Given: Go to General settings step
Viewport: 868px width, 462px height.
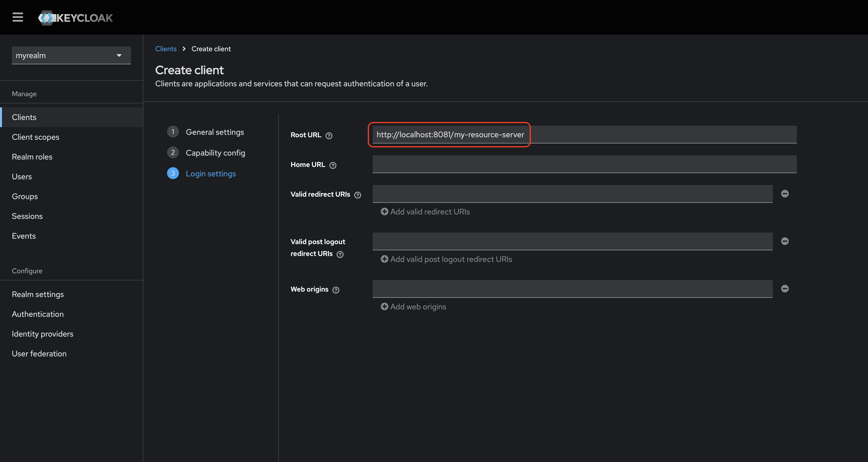Looking at the screenshot, I should (215, 132).
